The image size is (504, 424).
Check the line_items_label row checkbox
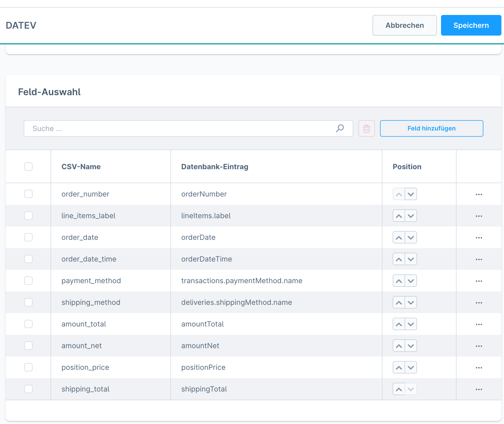point(28,216)
